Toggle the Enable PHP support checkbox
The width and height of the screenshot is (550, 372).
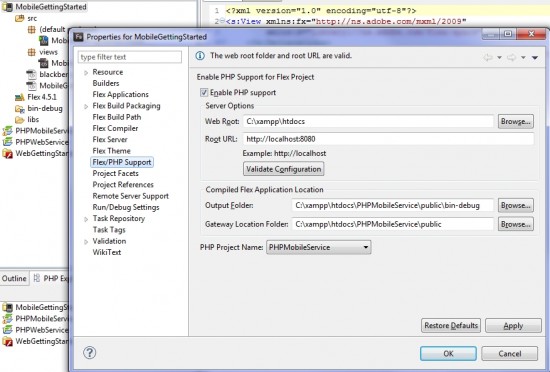click(204, 93)
